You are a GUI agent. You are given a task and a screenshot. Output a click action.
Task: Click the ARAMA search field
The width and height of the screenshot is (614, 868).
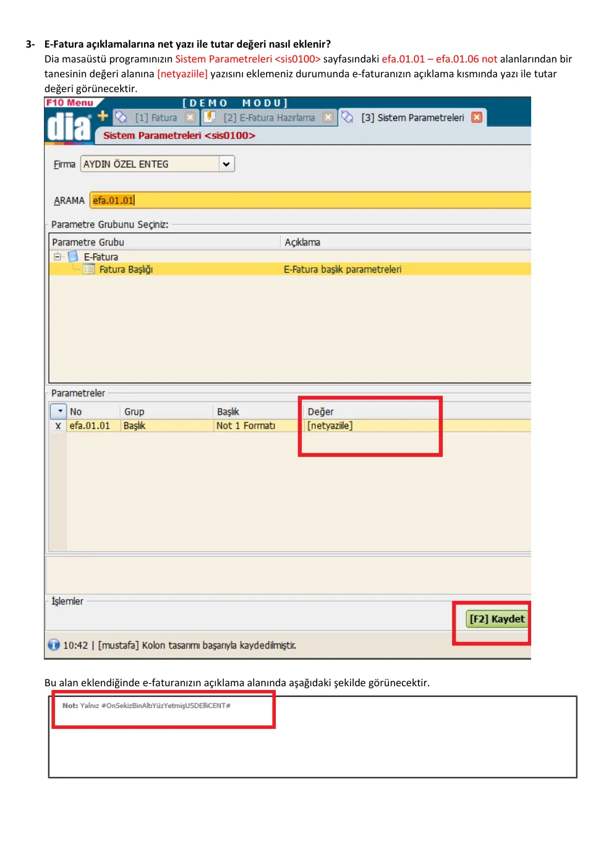(x=310, y=200)
